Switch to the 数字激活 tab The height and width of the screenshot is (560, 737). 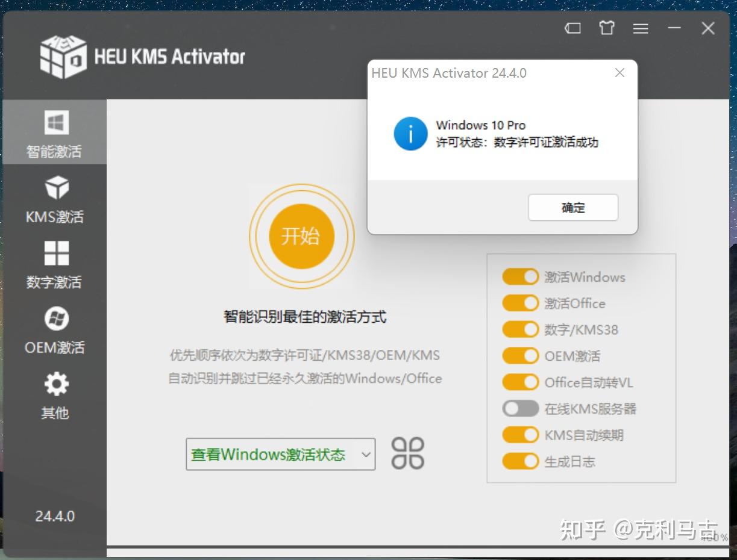[54, 264]
